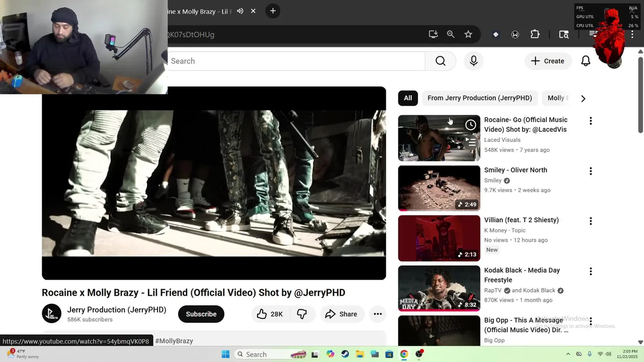Open the blue diamond extension icon
Screen dimensions: 644x362
click(496, 34)
